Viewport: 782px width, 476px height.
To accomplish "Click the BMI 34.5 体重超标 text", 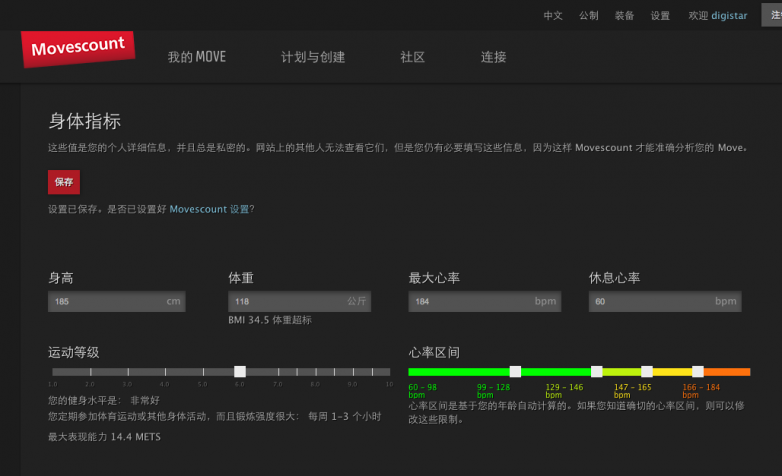I will click(x=270, y=320).
